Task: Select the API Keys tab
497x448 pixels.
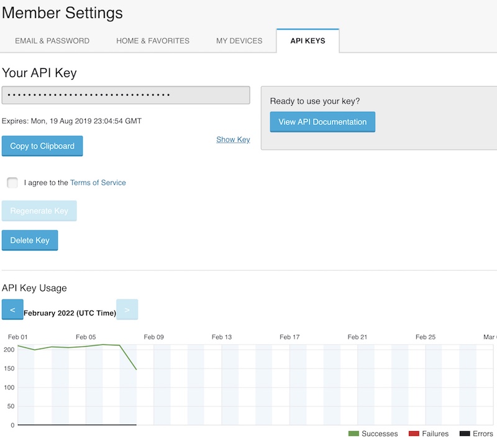Action: click(308, 41)
